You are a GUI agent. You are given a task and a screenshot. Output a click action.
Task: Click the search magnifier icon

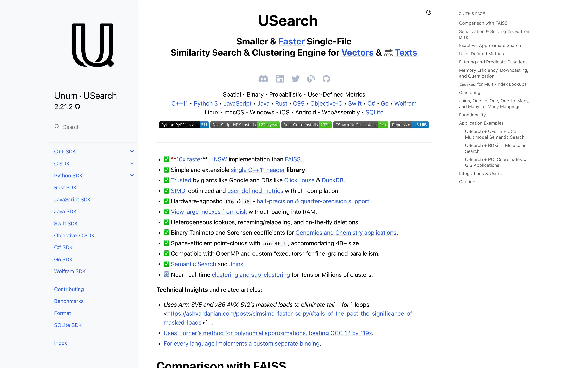[57, 127]
